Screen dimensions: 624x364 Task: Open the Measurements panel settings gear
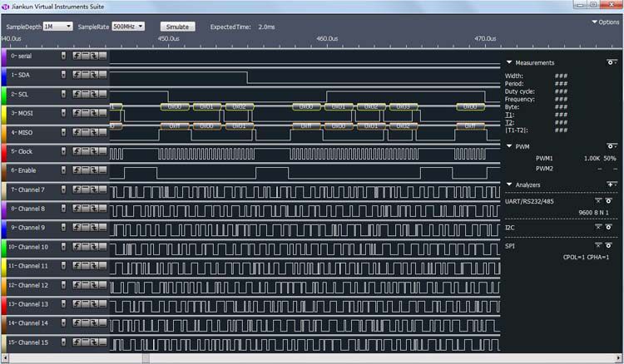[x=612, y=62]
